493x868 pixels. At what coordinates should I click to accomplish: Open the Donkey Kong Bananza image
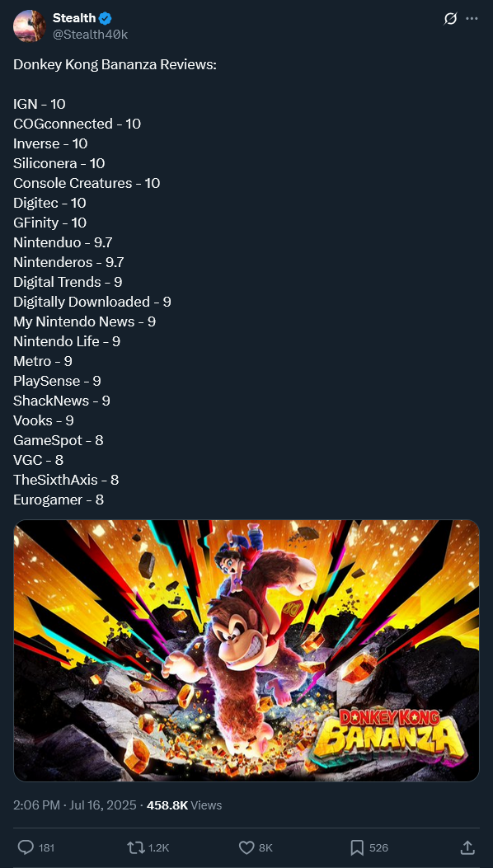(246, 650)
